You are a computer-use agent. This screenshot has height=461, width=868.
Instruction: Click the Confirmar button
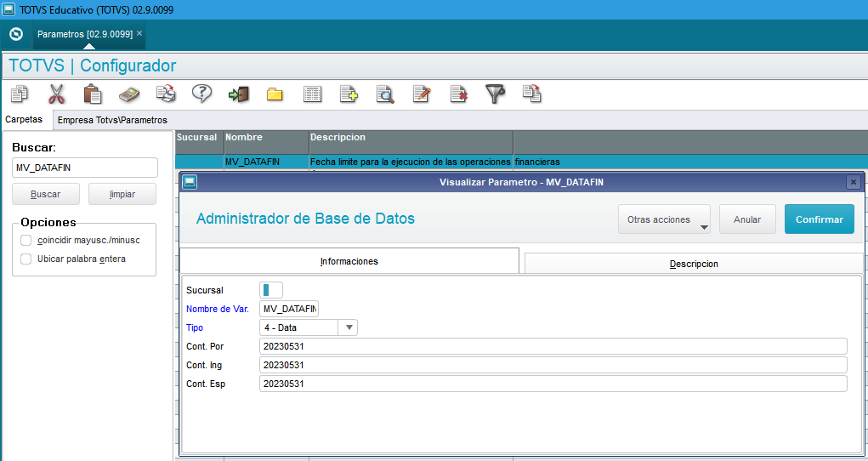pos(820,219)
